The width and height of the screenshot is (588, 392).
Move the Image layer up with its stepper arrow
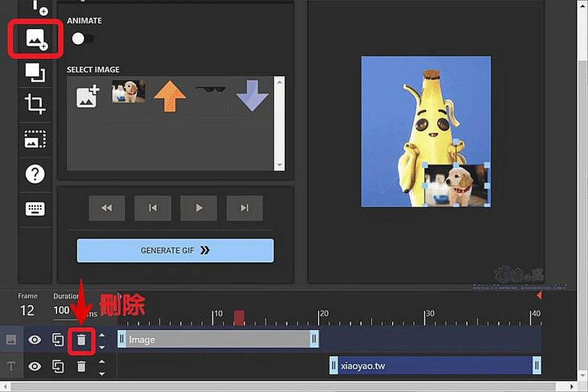pos(101,336)
